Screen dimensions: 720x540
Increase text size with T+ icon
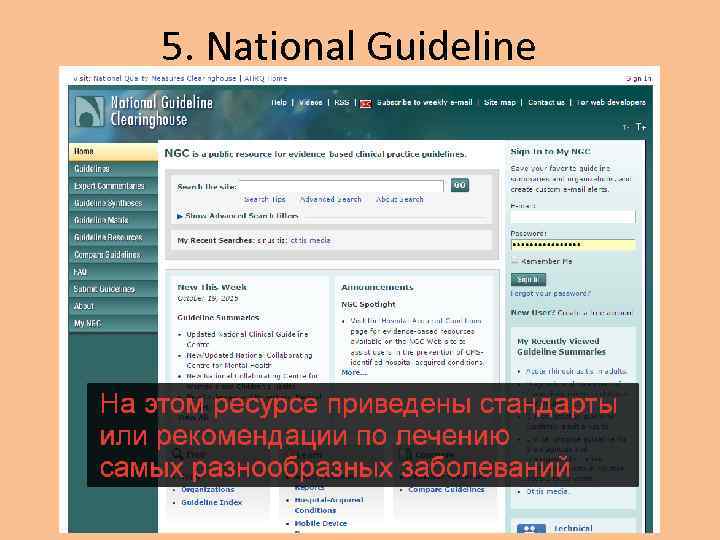641,127
